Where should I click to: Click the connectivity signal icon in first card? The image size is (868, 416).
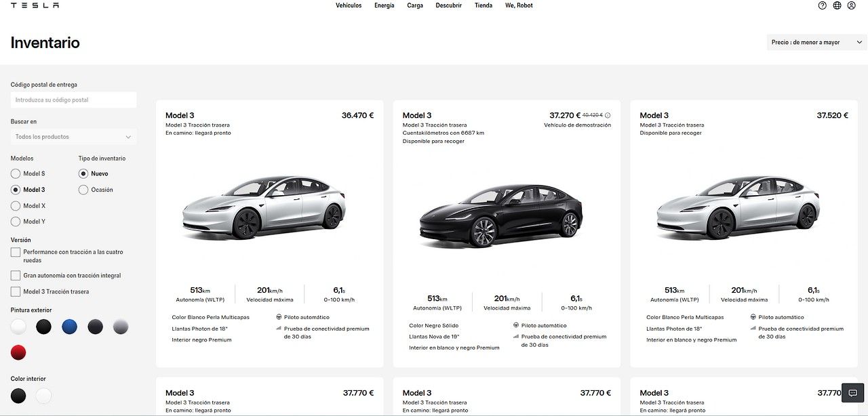[279, 329]
